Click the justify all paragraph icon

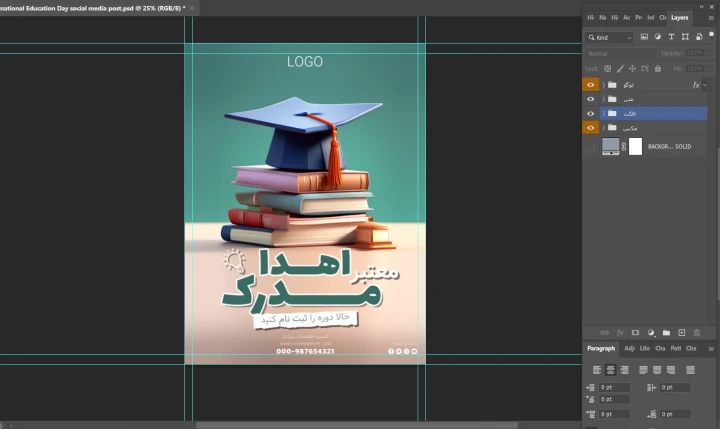tap(690, 370)
